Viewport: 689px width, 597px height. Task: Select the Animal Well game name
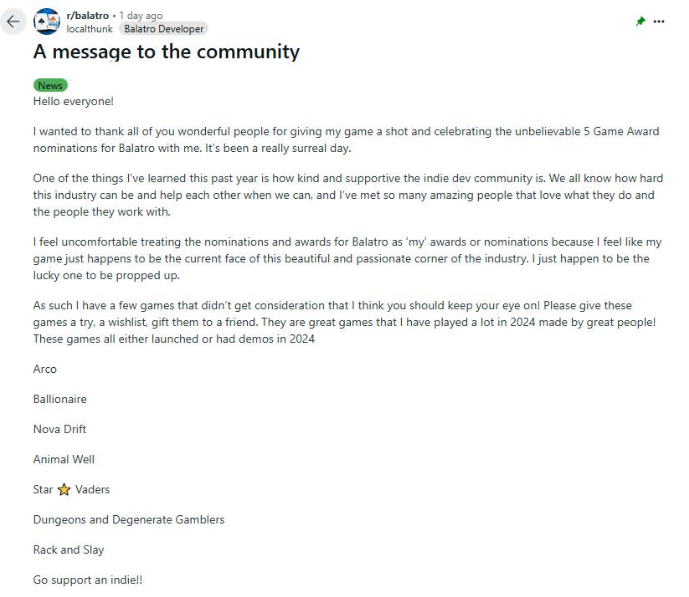pos(64,459)
